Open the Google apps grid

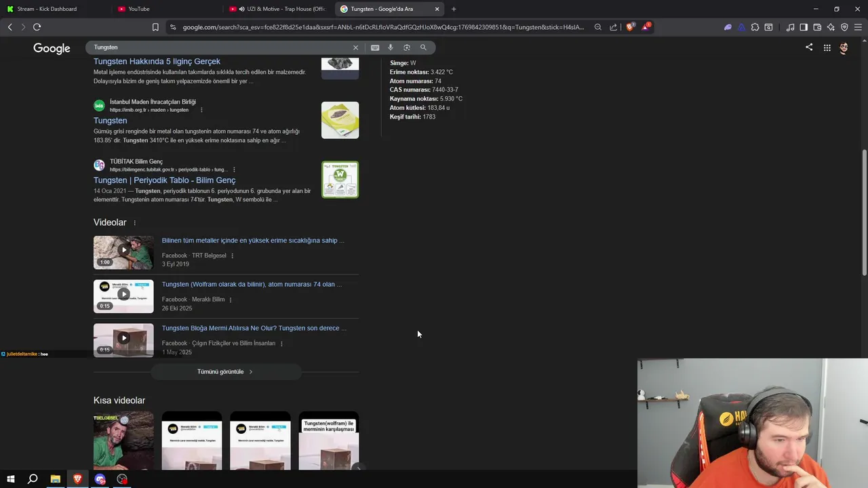[827, 47]
